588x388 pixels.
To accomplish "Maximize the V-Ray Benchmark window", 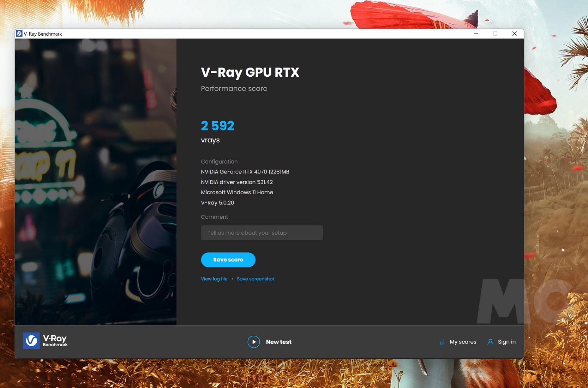I will point(495,34).
